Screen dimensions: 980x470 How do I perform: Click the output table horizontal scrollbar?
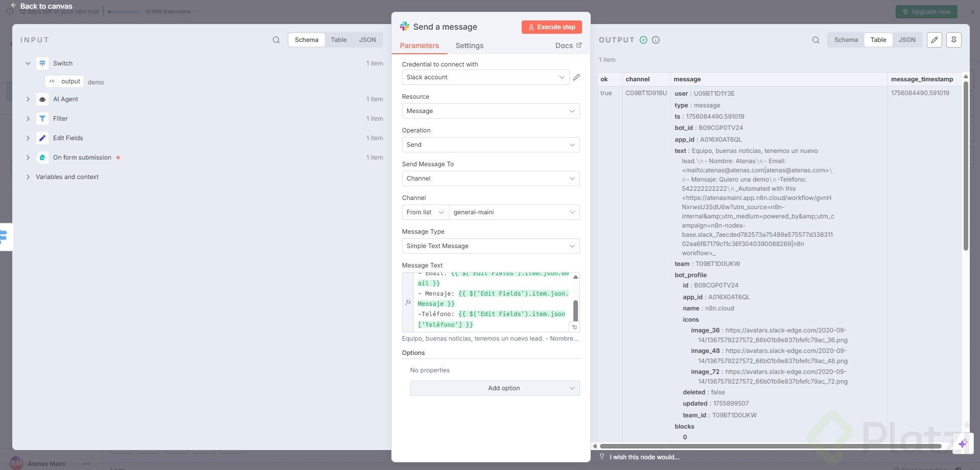[x=770, y=446]
